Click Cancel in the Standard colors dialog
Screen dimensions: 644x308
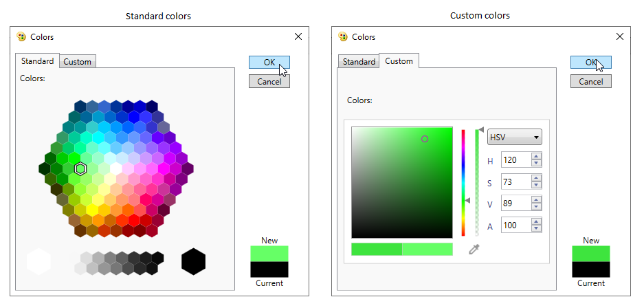(x=269, y=81)
